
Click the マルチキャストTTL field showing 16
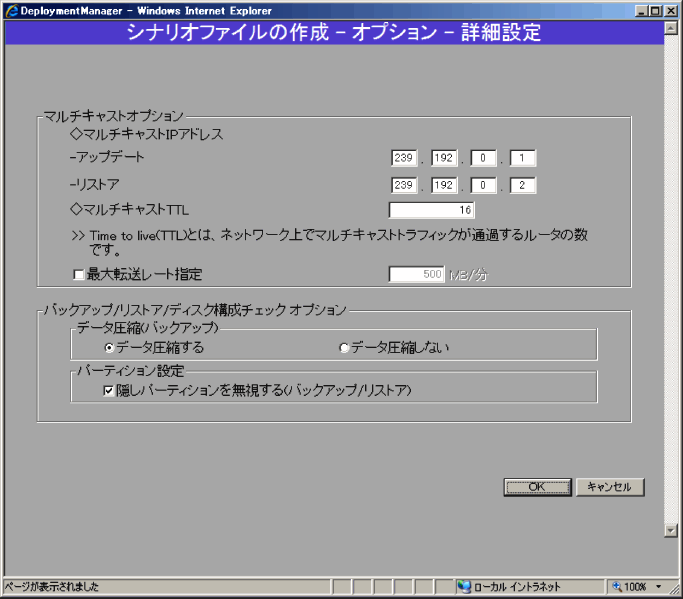pyautogui.click(x=432, y=210)
